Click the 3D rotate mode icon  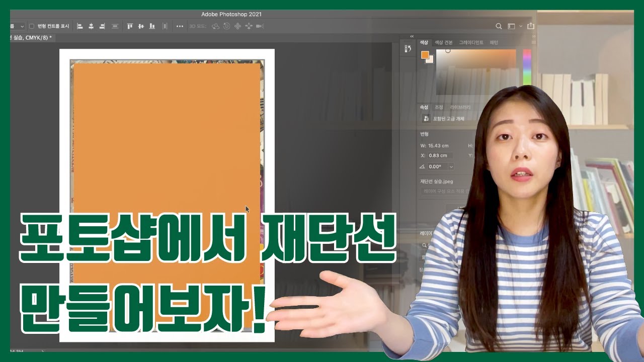[215, 26]
